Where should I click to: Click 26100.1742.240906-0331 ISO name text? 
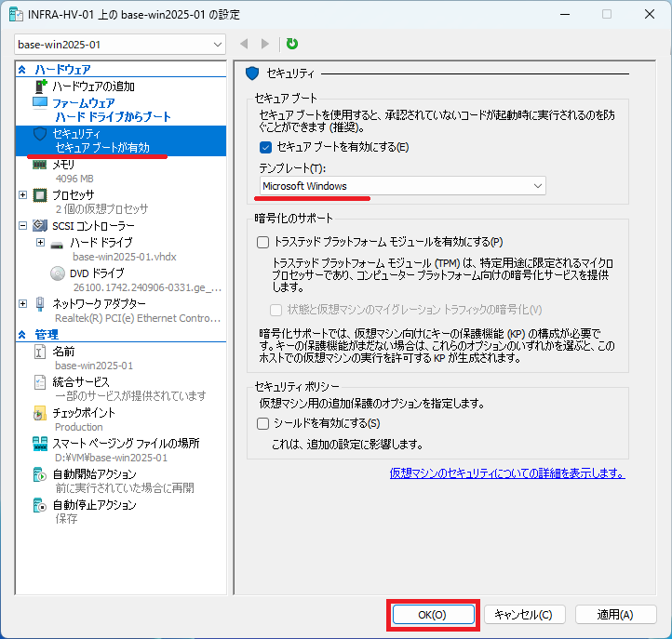point(147,287)
